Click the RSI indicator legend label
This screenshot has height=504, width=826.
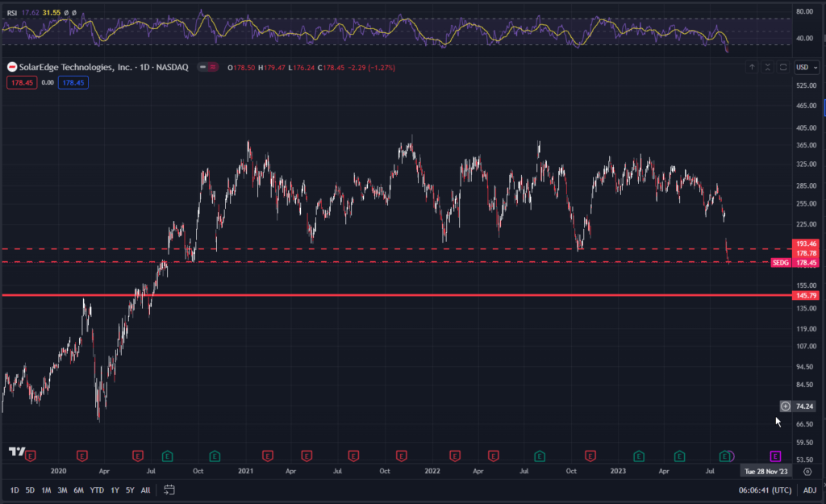pyautogui.click(x=11, y=13)
